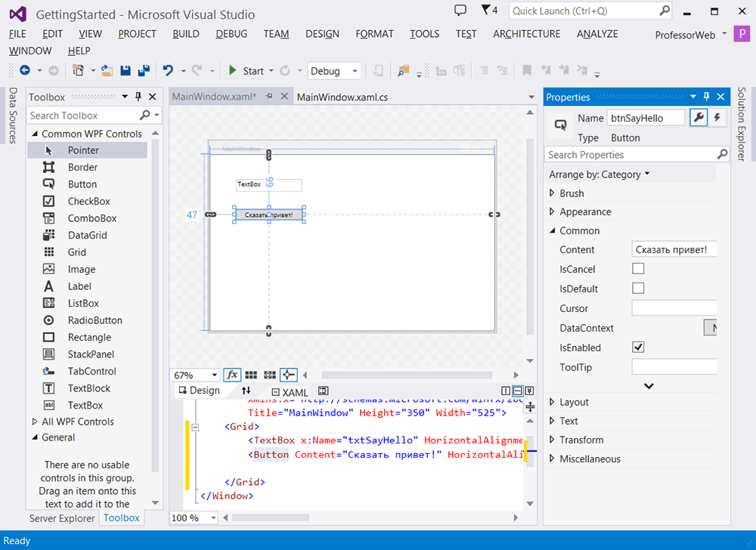Toggle snapping to snaplines in designer
The image size is (756, 550).
click(288, 375)
